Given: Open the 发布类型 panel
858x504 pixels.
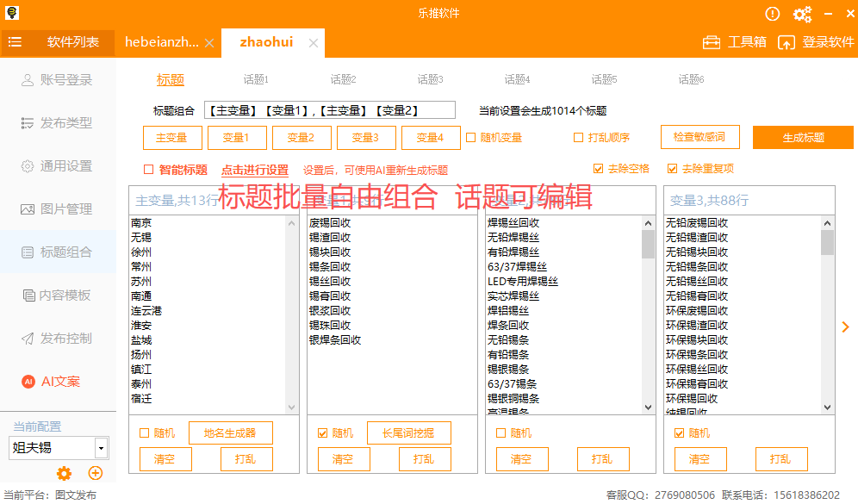Looking at the screenshot, I should coord(58,122).
